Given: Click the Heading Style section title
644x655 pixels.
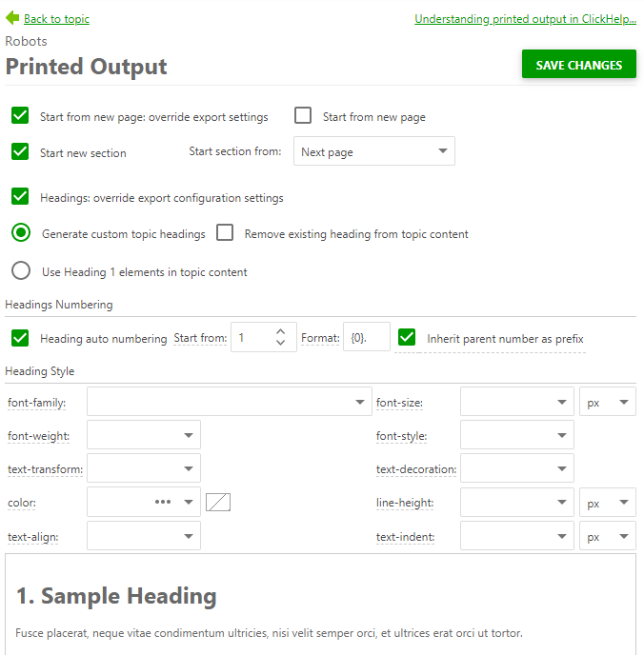Looking at the screenshot, I should (x=40, y=371).
